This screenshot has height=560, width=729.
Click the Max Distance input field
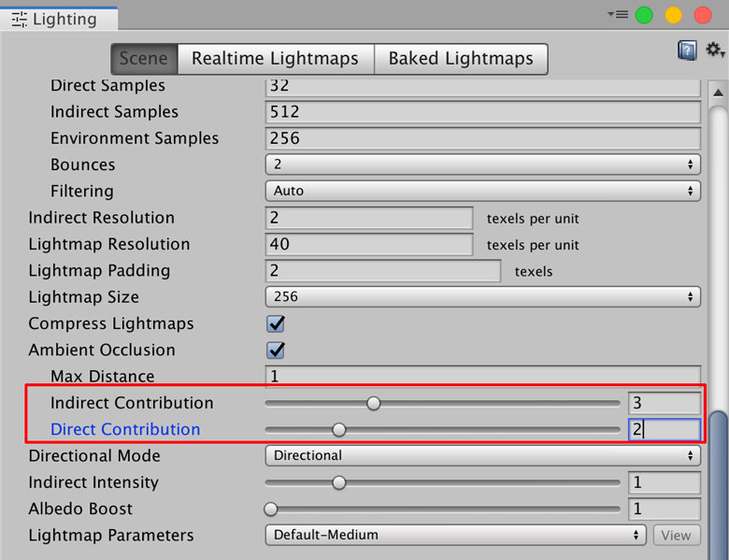pyautogui.click(x=482, y=376)
